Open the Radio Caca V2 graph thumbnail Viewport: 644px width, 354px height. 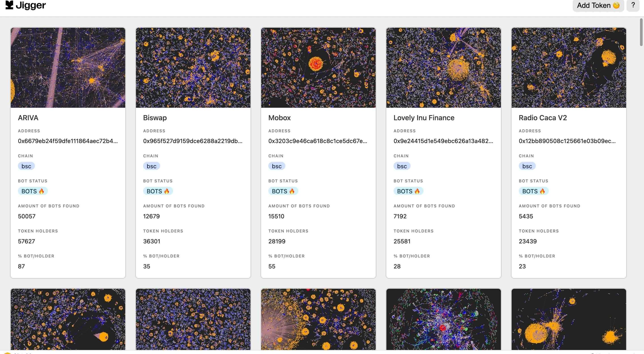point(568,67)
